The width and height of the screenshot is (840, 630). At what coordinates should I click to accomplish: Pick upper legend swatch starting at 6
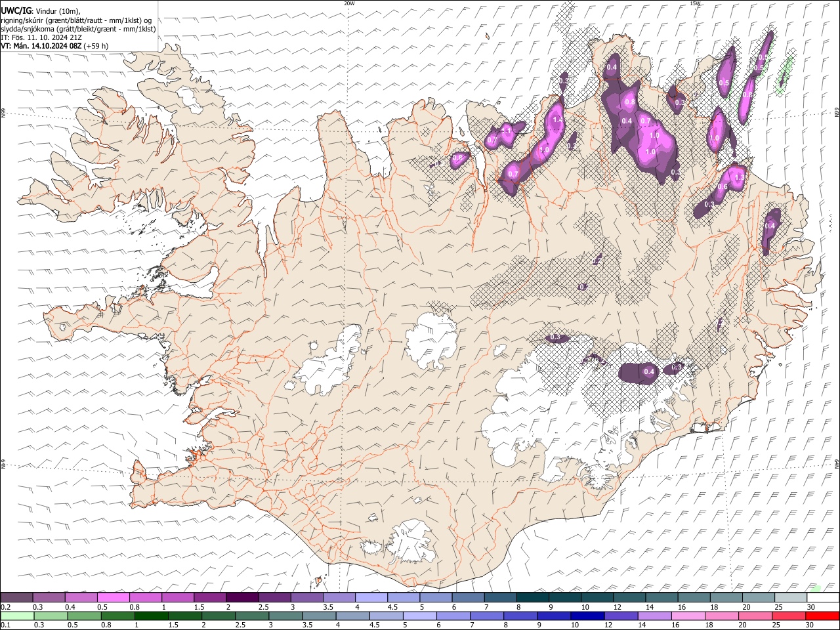(468, 597)
